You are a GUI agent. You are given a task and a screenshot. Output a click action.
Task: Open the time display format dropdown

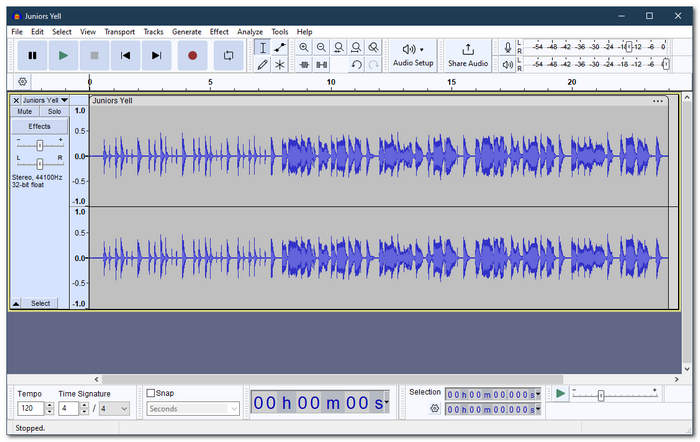click(387, 402)
